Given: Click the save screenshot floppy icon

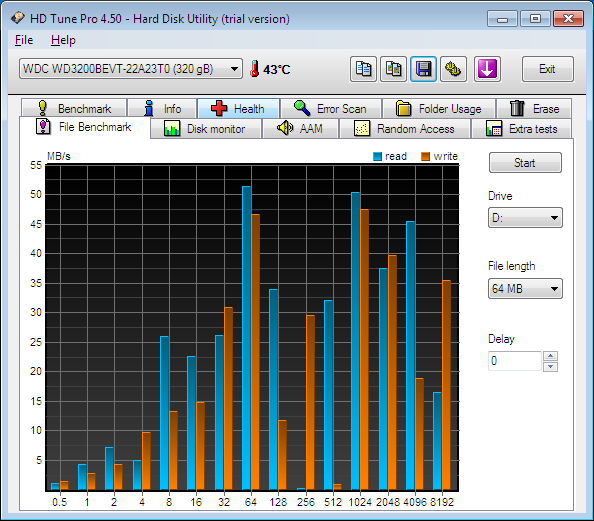Looking at the screenshot, I should [x=424, y=69].
